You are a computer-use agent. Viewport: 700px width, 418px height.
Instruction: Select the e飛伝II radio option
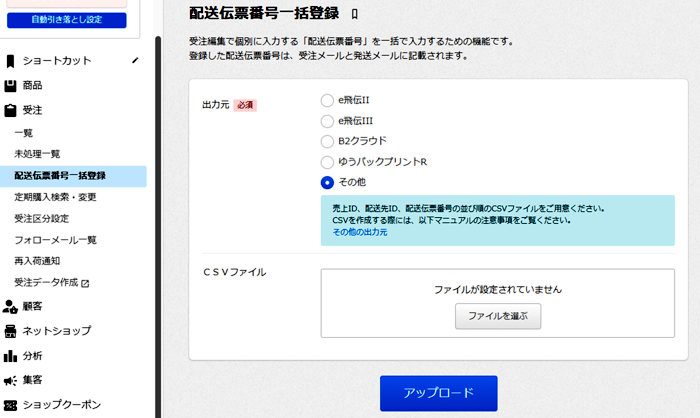click(327, 100)
